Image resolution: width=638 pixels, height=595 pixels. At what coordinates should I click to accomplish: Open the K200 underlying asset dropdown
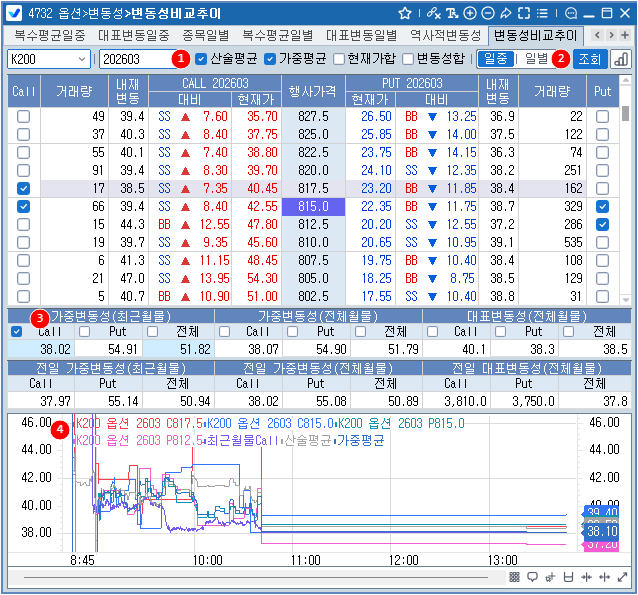[47, 59]
